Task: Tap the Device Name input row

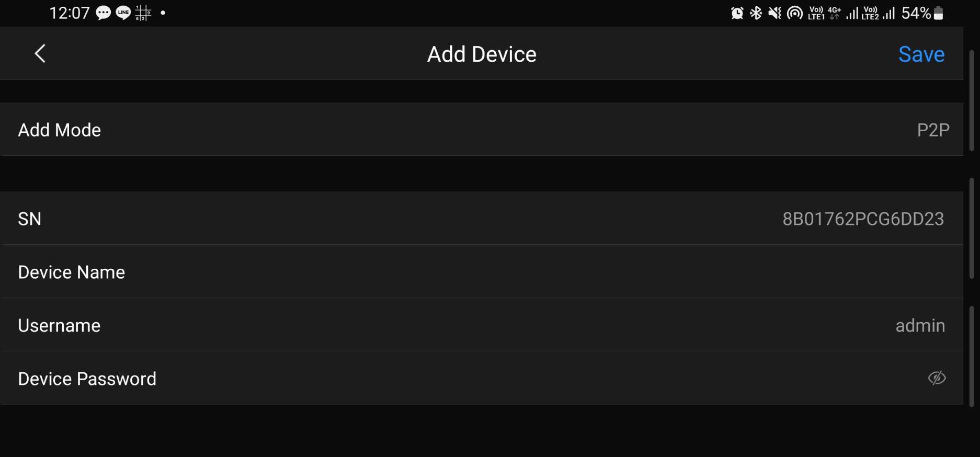Action: click(x=482, y=272)
